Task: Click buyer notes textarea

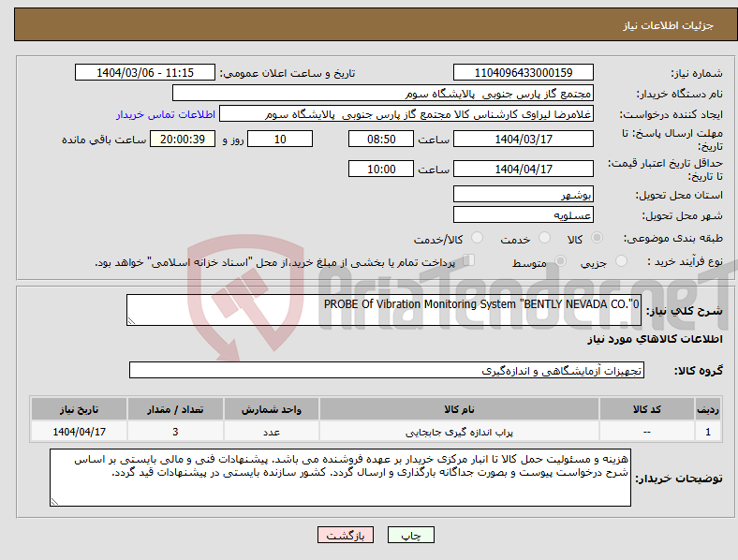Action: [x=340, y=478]
